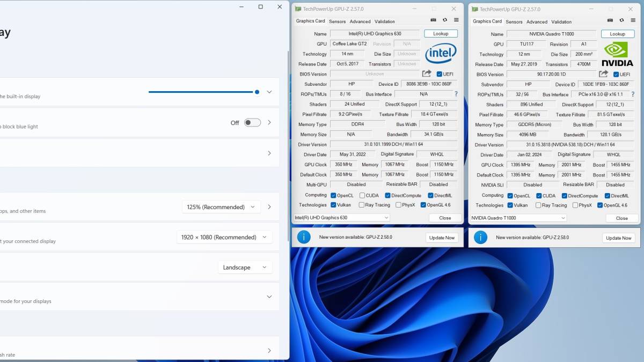This screenshot has height=362, width=644.
Task: Click Close button in NVIDIA GPU-Z window
Action: pos(621,218)
